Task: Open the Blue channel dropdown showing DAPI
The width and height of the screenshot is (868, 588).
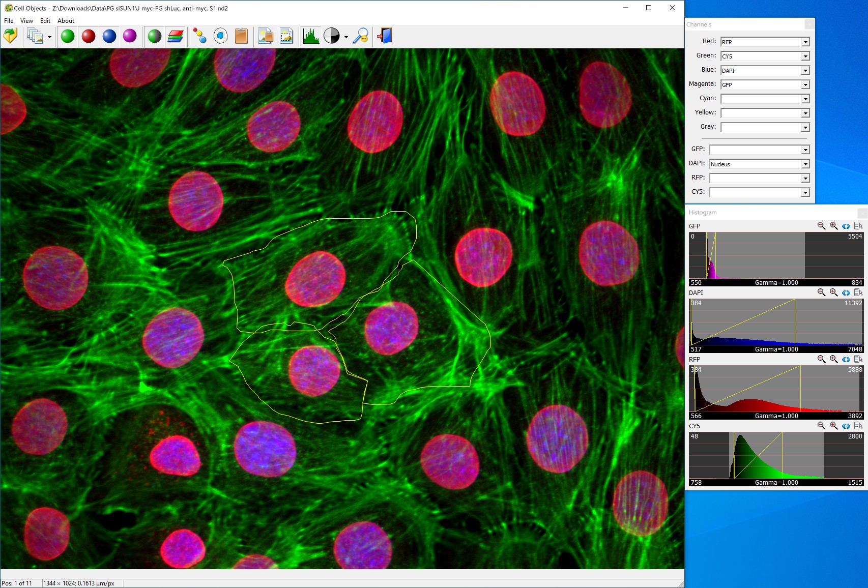Action: [765, 70]
